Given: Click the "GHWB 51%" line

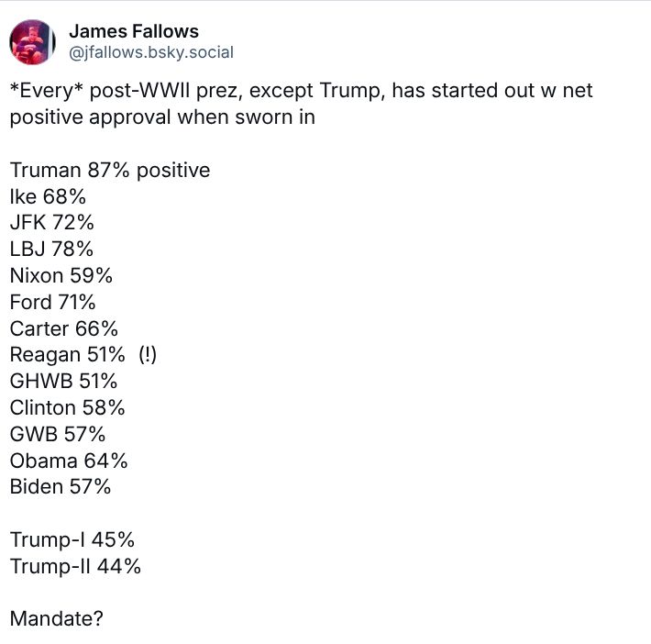Looking at the screenshot, I should pos(63,381).
